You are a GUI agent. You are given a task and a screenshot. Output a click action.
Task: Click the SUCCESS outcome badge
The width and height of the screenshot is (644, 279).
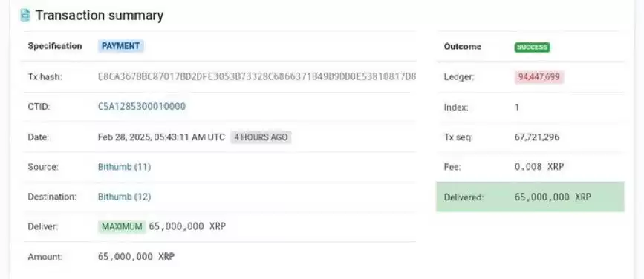tap(533, 47)
